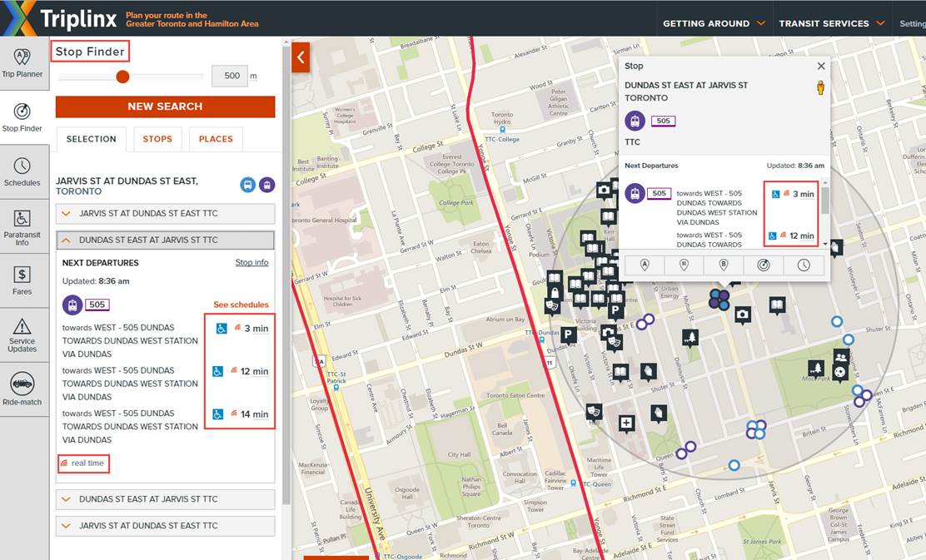This screenshot has height=560, width=926.
Task: Click the 505 badge under stop name in popup
Action: click(x=663, y=121)
